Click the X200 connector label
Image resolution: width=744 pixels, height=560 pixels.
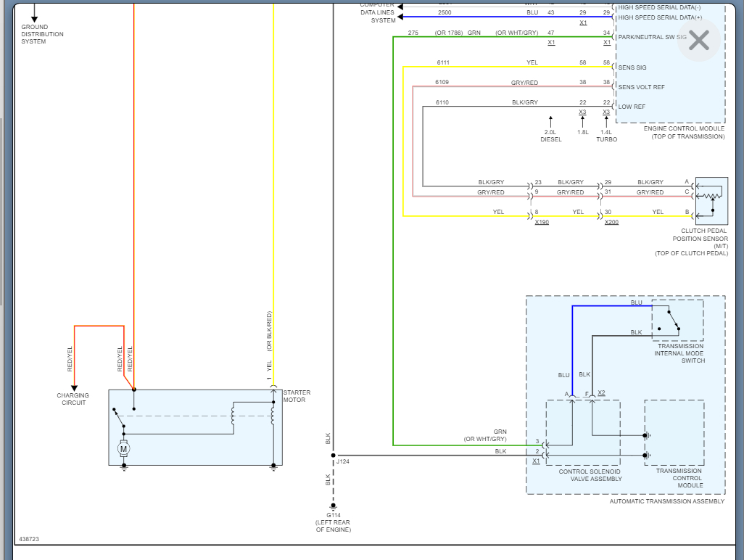(611, 222)
